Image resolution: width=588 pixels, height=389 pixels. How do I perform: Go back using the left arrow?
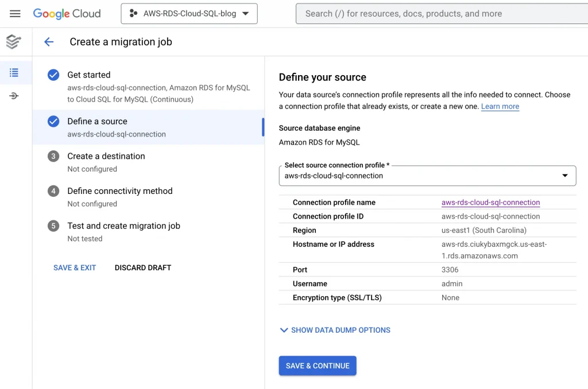point(49,42)
